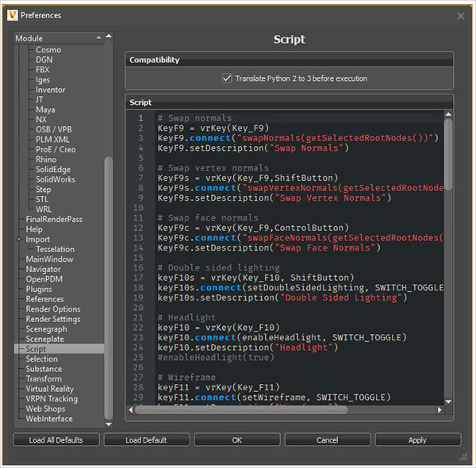The image size is (476, 468).
Task: Select NX in module tree
Action: tap(41, 120)
